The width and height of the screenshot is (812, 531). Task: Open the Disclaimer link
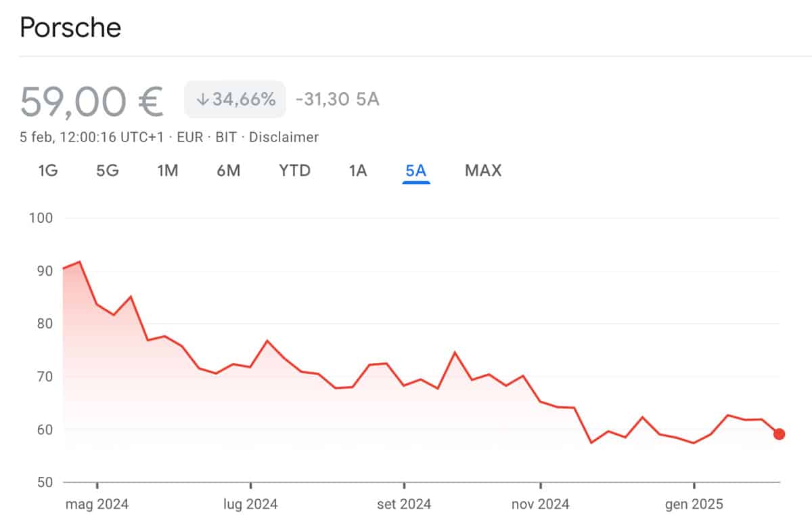pos(284,137)
